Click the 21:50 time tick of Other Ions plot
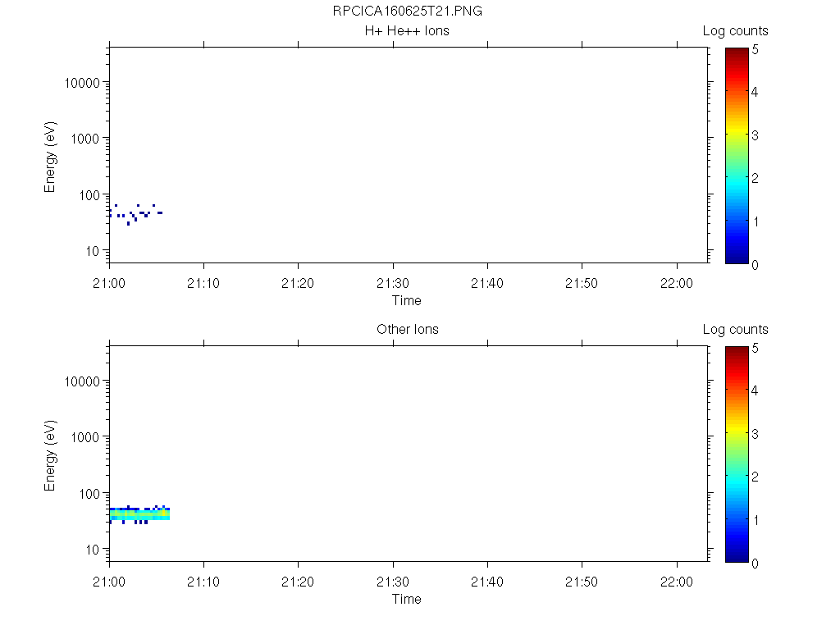The height and width of the screenshot is (630, 840). (582, 582)
